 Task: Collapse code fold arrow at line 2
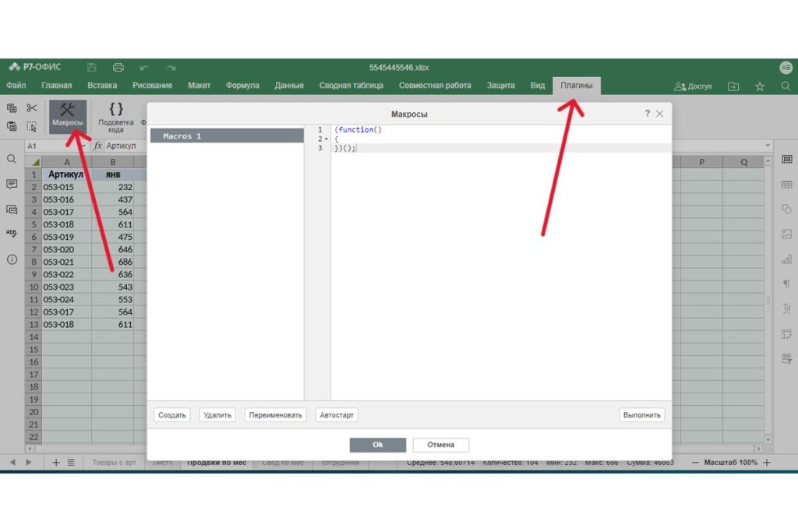[326, 139]
